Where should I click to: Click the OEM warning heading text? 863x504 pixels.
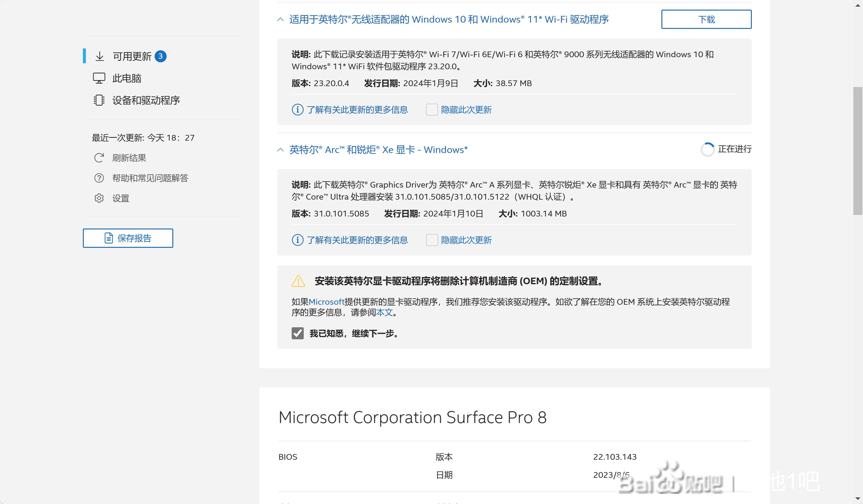point(459,281)
